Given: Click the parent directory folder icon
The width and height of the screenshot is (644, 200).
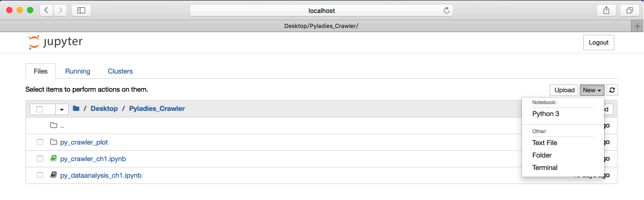Looking at the screenshot, I should pos(53,125).
